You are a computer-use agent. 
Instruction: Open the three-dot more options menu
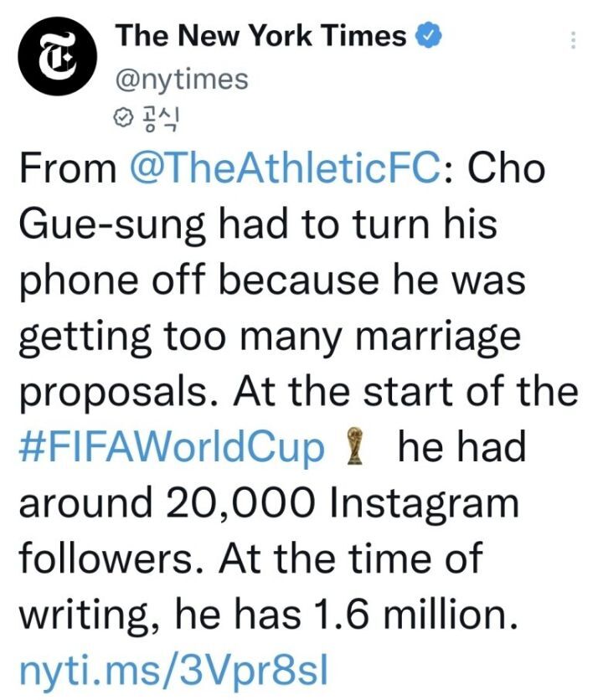point(573,40)
